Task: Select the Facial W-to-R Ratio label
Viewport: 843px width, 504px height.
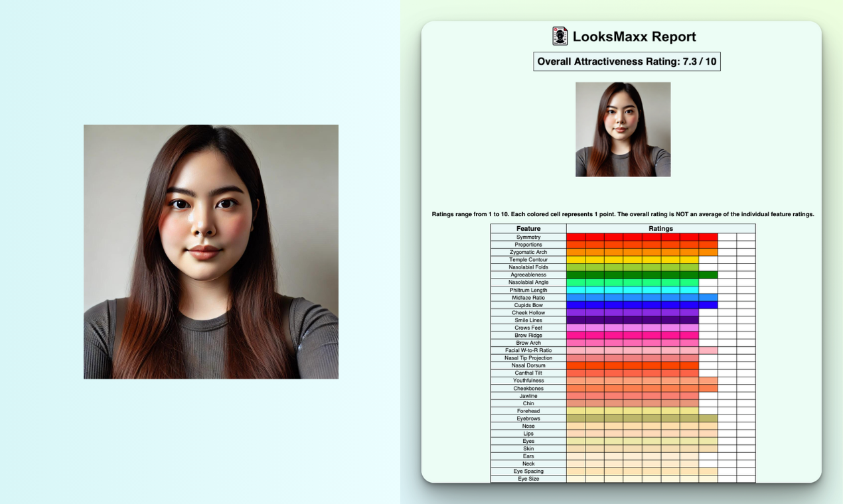Action: click(x=528, y=351)
